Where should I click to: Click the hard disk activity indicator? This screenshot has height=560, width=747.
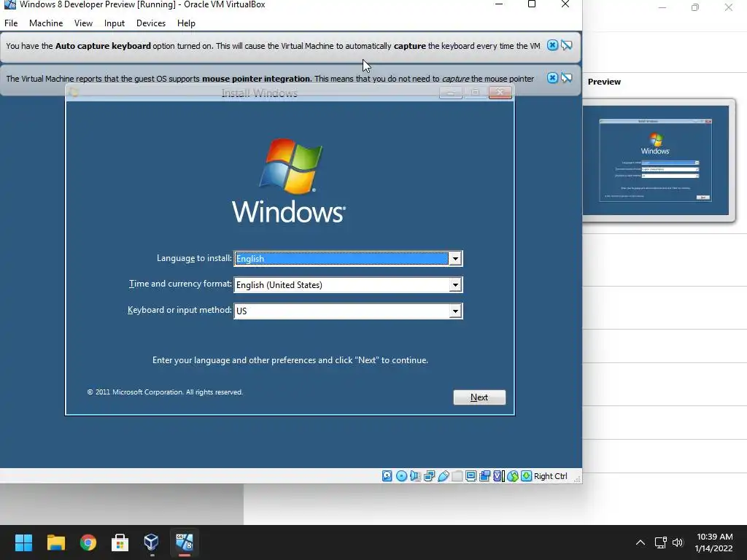[387, 475]
